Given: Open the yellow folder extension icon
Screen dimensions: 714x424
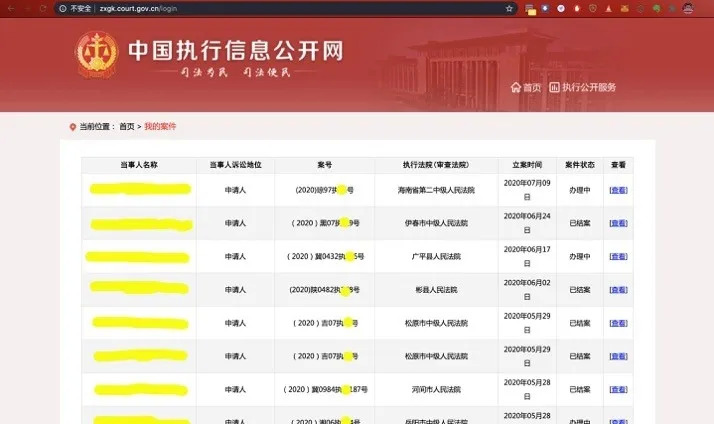Looking at the screenshot, I should click(530, 9).
